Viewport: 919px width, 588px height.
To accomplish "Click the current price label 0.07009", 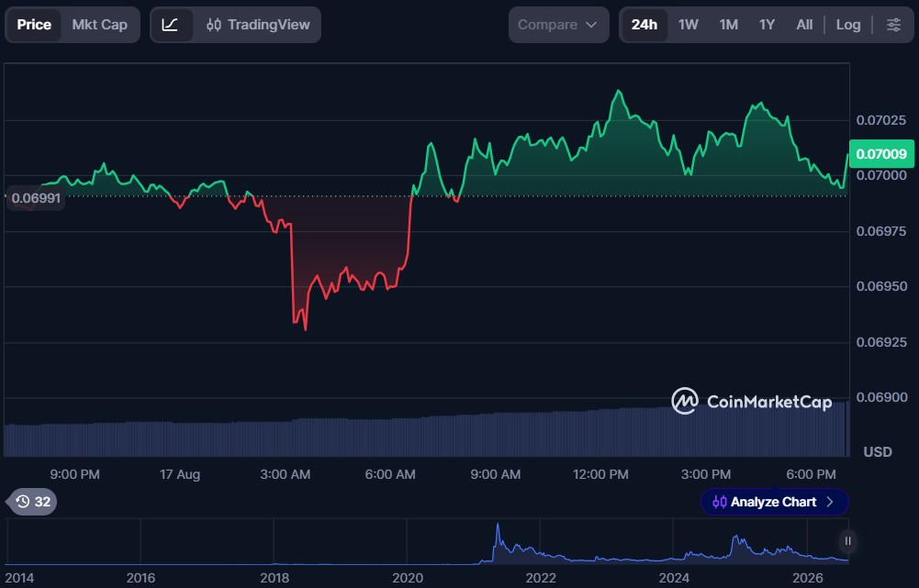I will click(881, 154).
